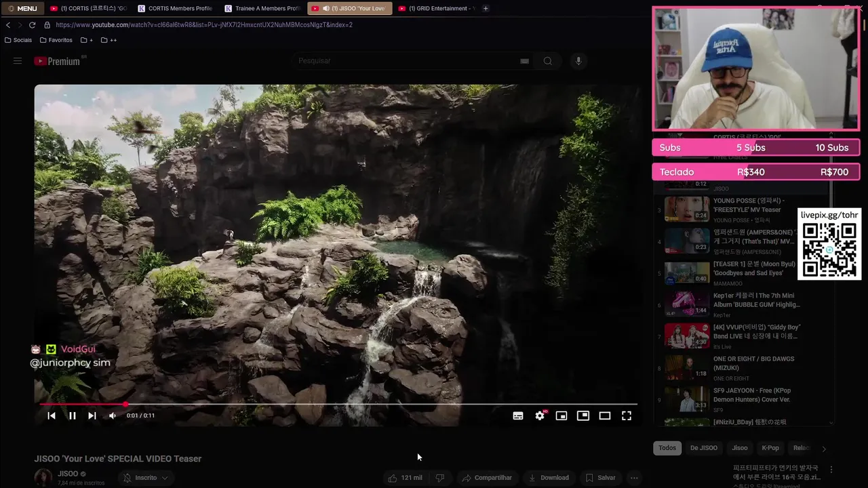Switch to the CORTIS 'GO!' YouTube tab
Image resolution: width=868 pixels, height=488 pixels.
(x=88, y=8)
